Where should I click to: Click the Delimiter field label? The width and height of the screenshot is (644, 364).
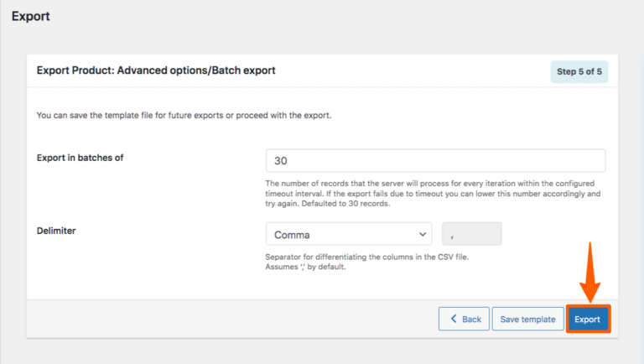(x=59, y=230)
